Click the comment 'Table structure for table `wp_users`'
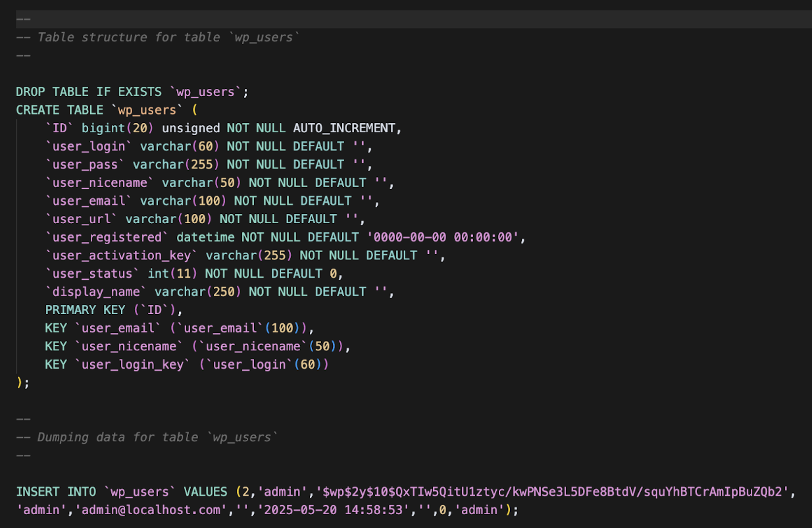This screenshot has height=528, width=812. pos(168,37)
